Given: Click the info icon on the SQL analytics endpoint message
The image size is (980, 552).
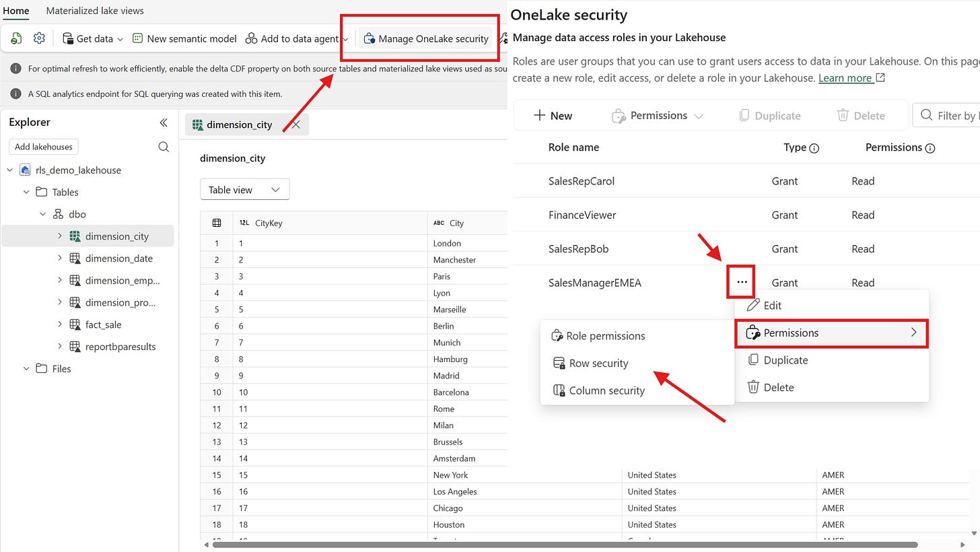Looking at the screenshot, I should [15, 94].
